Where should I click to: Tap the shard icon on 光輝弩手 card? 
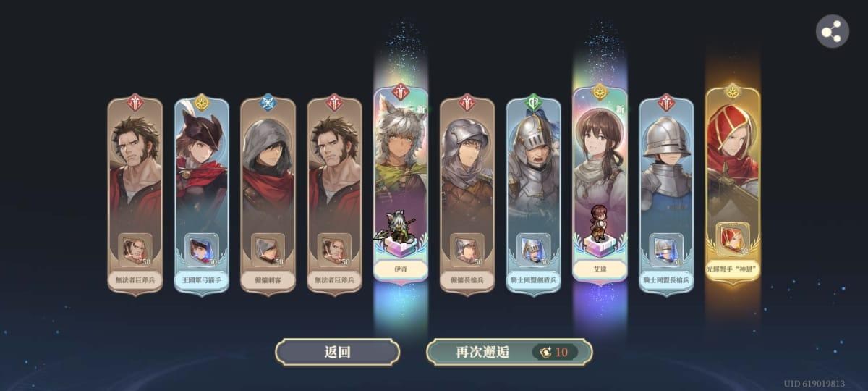733,239
